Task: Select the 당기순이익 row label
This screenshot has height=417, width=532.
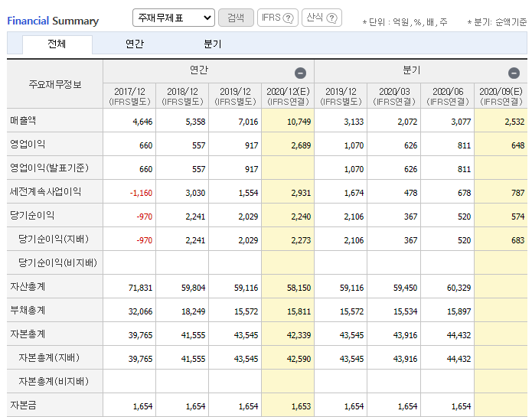Action: (32, 215)
